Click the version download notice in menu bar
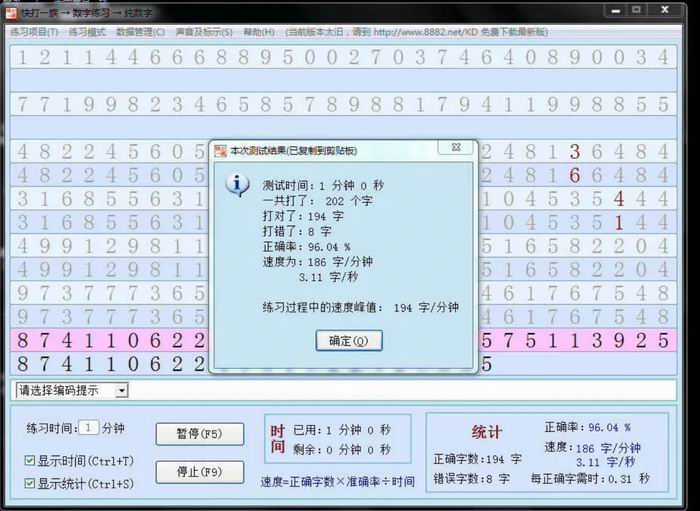 click(x=416, y=32)
